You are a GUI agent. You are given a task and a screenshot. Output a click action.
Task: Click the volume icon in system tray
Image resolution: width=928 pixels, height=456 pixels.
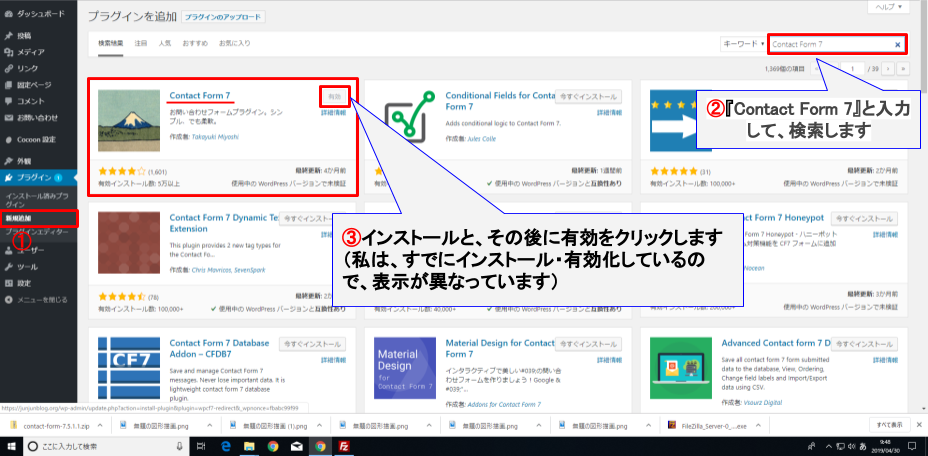[852, 447]
